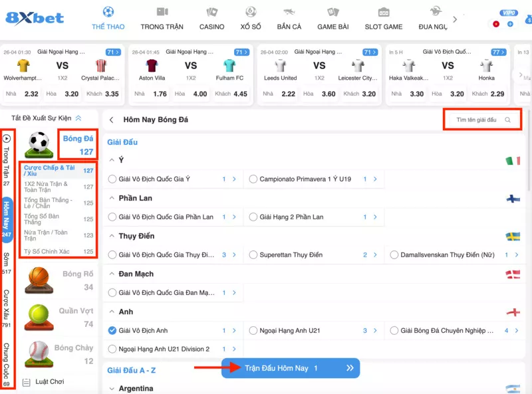Open the Slot Game machine icon

(x=384, y=12)
